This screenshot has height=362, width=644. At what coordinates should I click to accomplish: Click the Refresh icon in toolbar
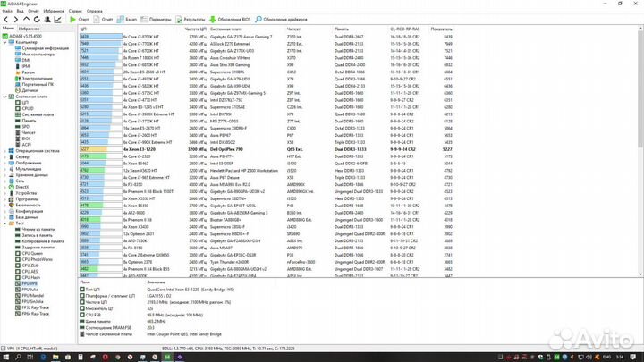click(37, 20)
